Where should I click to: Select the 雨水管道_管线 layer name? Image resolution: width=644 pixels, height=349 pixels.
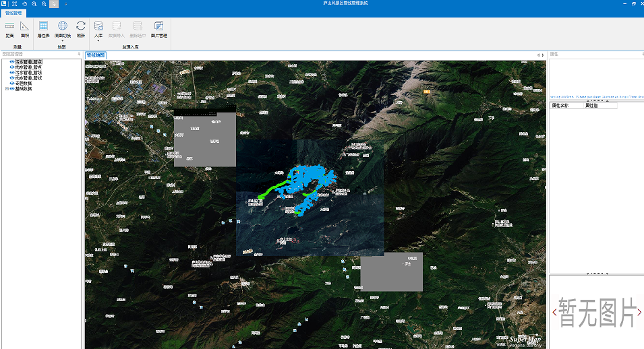29,77
